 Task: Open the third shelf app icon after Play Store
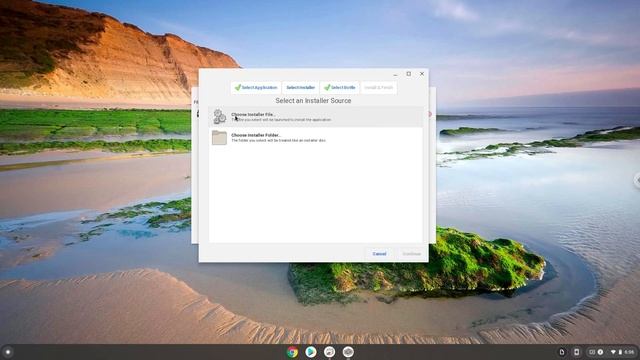329,352
